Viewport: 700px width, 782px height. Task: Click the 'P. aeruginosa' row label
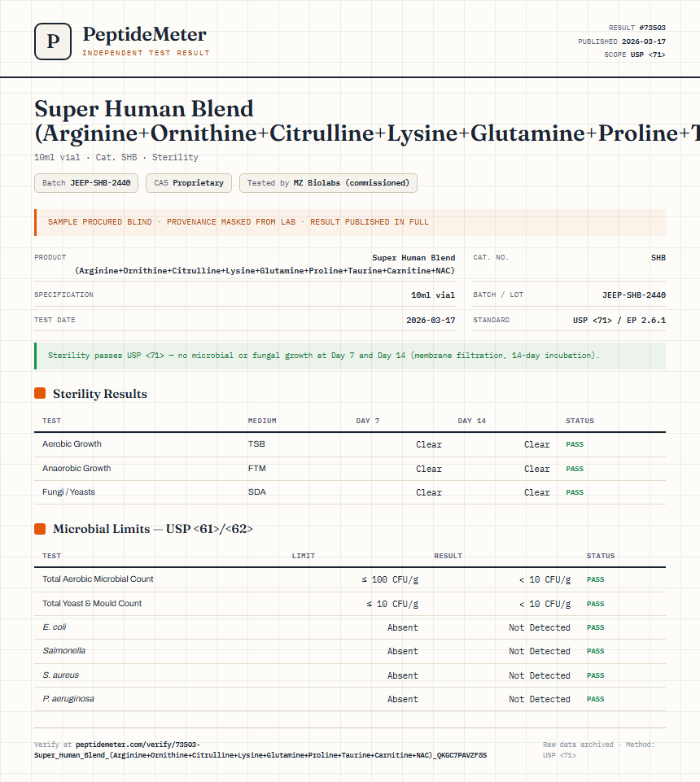[68, 699]
